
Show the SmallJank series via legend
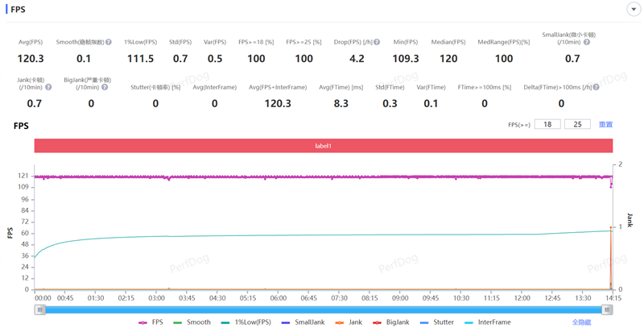click(303, 322)
